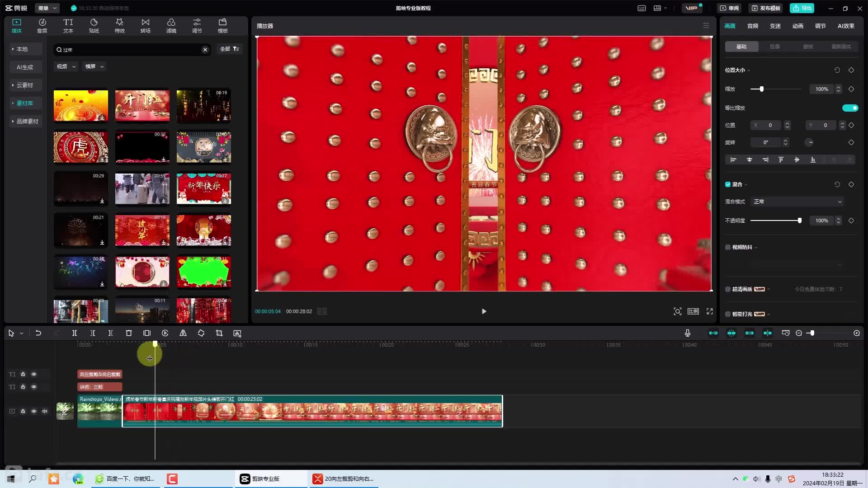
Task: Click the mirror flip icon
Action: click(183, 333)
